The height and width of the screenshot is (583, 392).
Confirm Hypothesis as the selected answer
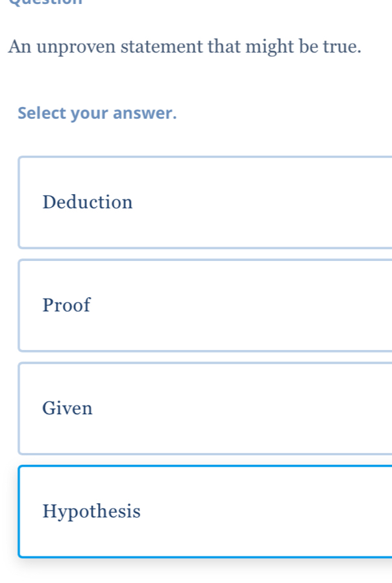point(195,512)
